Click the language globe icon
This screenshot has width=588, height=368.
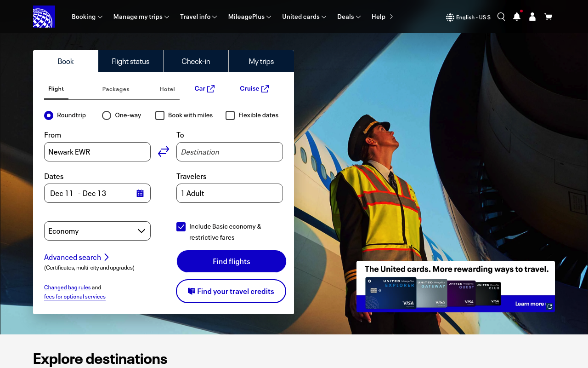click(x=450, y=17)
